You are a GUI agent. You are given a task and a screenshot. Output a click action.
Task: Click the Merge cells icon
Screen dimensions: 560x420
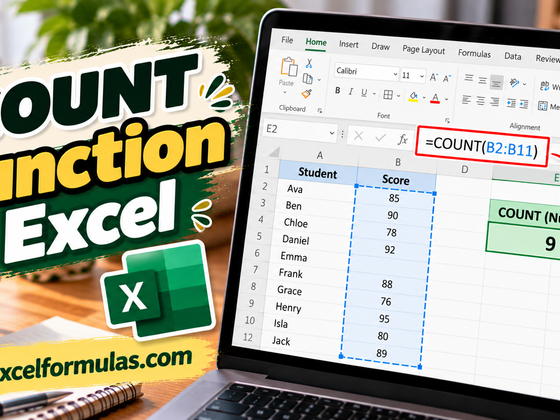click(542, 106)
